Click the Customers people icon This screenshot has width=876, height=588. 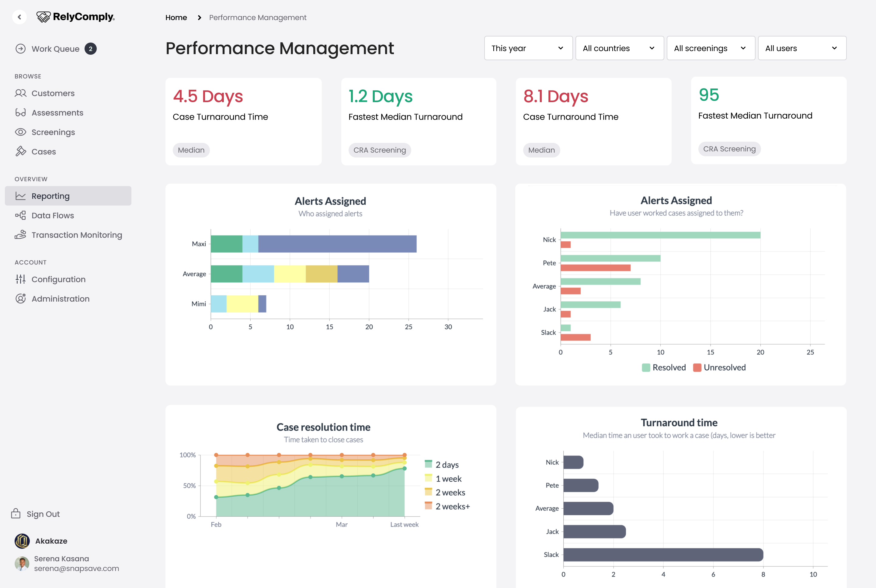[x=21, y=93]
